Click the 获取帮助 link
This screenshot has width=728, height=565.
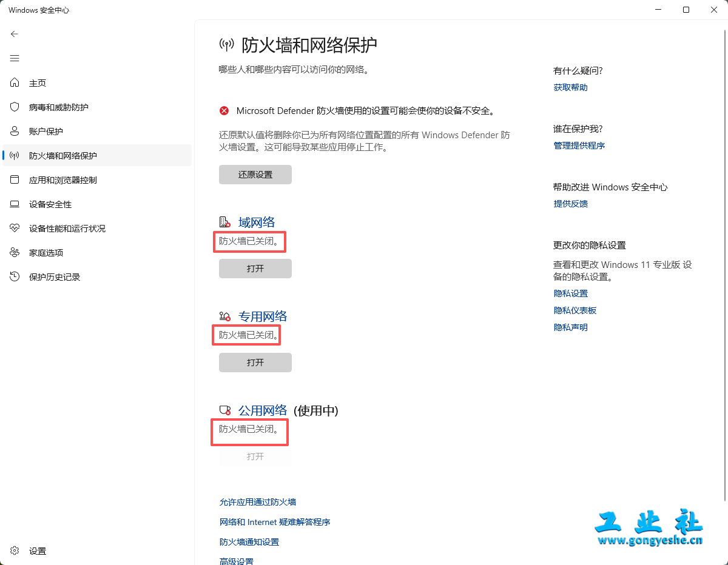coord(571,87)
